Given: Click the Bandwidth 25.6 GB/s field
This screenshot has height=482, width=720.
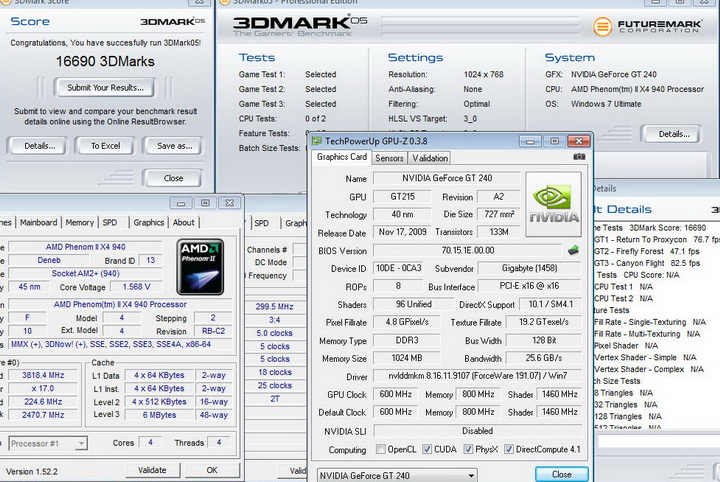Looking at the screenshot, I should click(544, 358).
